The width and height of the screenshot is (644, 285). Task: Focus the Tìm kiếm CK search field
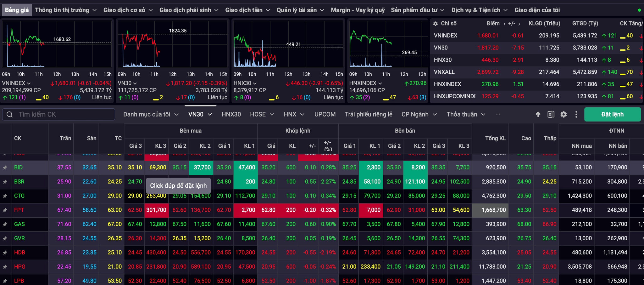pyautogui.click(x=59, y=114)
